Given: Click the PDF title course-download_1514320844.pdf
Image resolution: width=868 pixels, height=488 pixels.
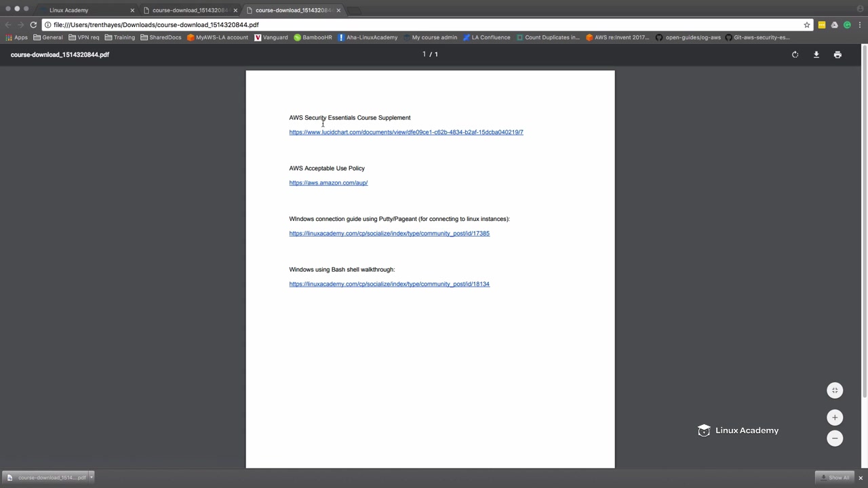Looking at the screenshot, I should (60, 55).
